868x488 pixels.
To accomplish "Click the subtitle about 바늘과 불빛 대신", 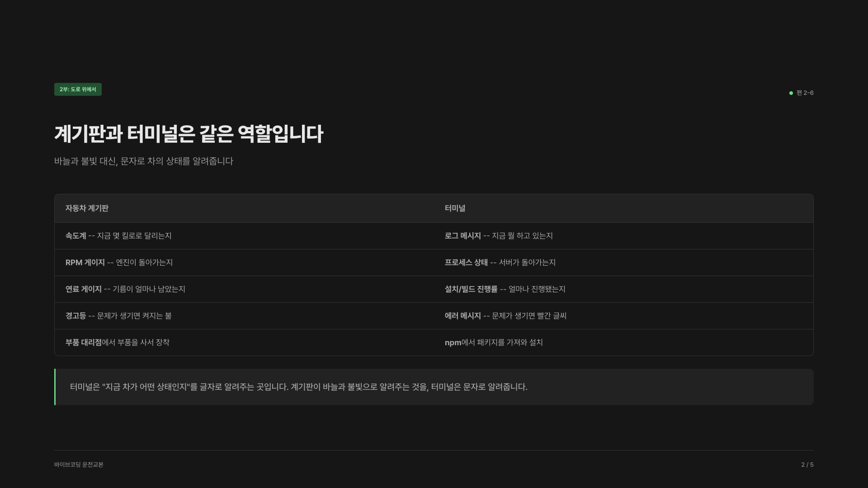I will [144, 161].
